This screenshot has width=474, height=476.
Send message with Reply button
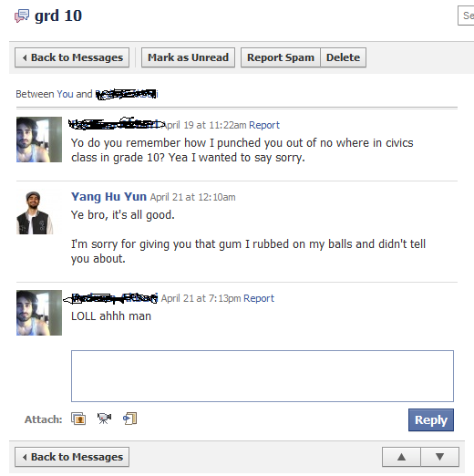[x=431, y=420]
